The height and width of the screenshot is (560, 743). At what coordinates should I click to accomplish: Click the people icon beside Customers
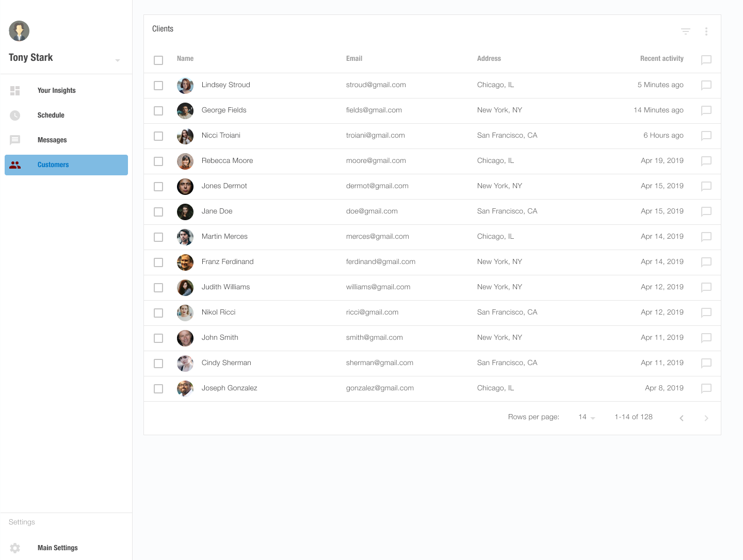tap(15, 165)
